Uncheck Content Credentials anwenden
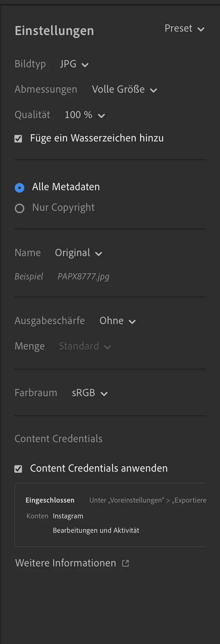This screenshot has height=644, width=220. (x=18, y=469)
